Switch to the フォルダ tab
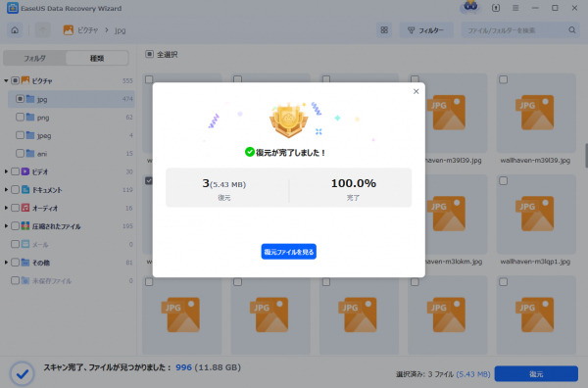 click(x=34, y=59)
